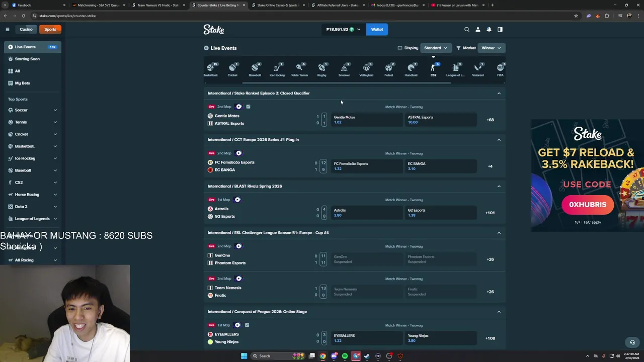Click the Stake logo in header
Image resolution: width=644 pixels, height=362 pixels.
pos(214,30)
